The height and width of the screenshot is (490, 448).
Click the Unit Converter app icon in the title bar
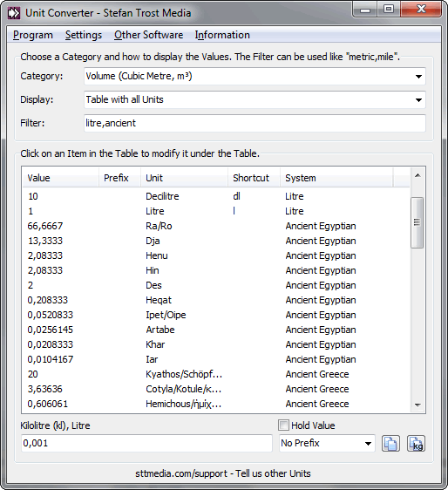[x=14, y=13]
